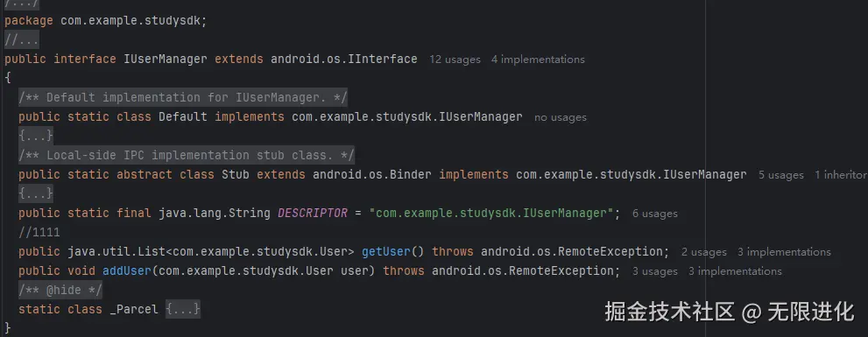Click the /** @hide */ comment
Viewport: 868px width, 337px height.
60,290
